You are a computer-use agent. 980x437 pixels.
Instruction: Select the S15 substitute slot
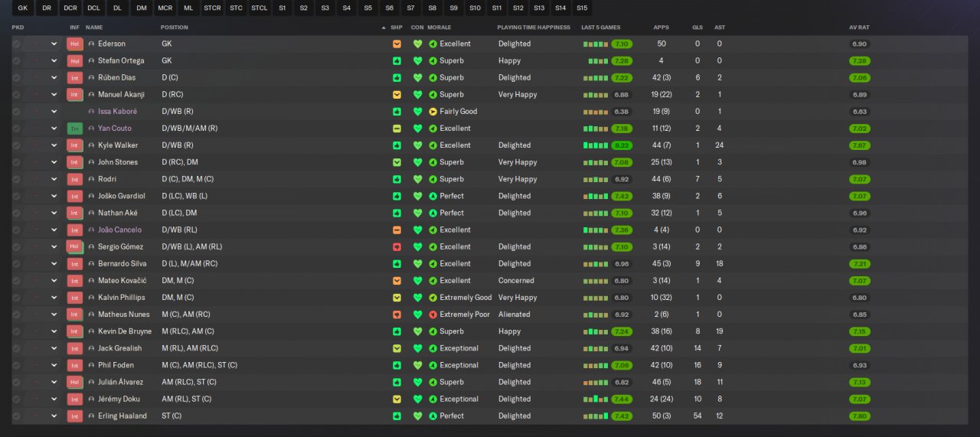coord(582,8)
